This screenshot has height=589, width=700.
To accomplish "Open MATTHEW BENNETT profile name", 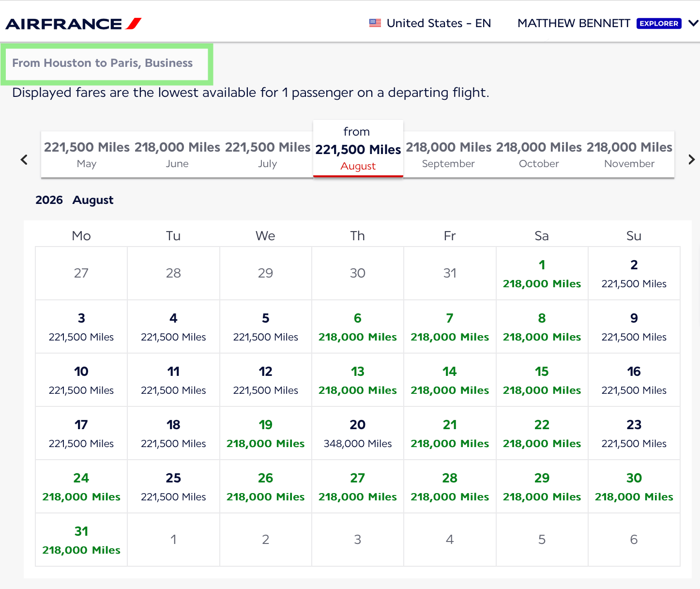I will [574, 23].
